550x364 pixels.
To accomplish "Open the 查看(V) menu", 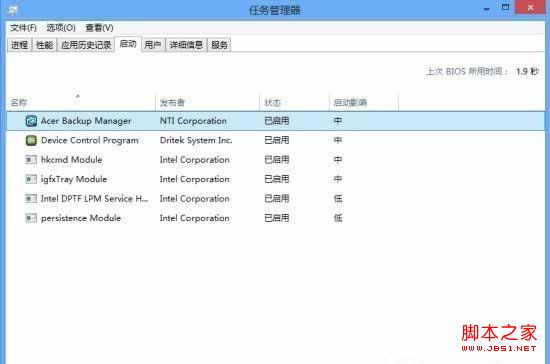I will pyautogui.click(x=100, y=28).
